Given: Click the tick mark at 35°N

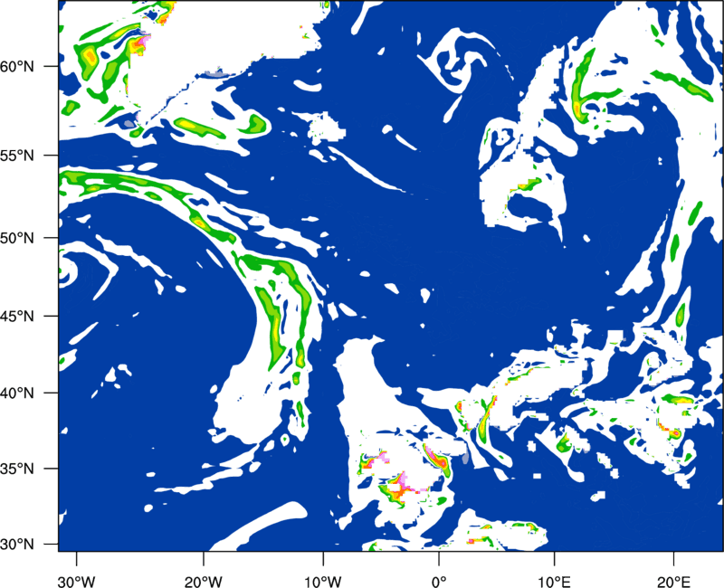Looking at the screenshot, I should (52, 469).
